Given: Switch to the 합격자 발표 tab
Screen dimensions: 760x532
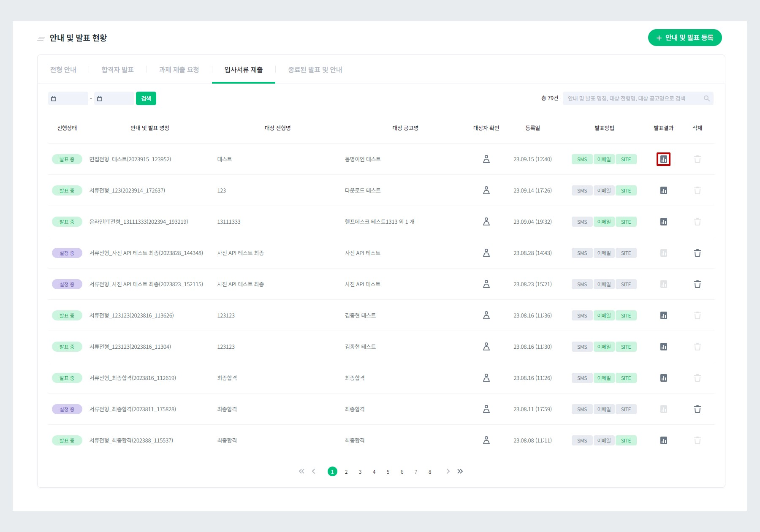Looking at the screenshot, I should pyautogui.click(x=118, y=70).
